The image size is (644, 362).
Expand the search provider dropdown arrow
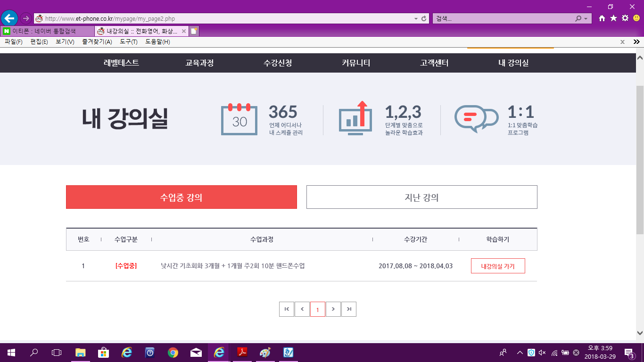tap(586, 19)
